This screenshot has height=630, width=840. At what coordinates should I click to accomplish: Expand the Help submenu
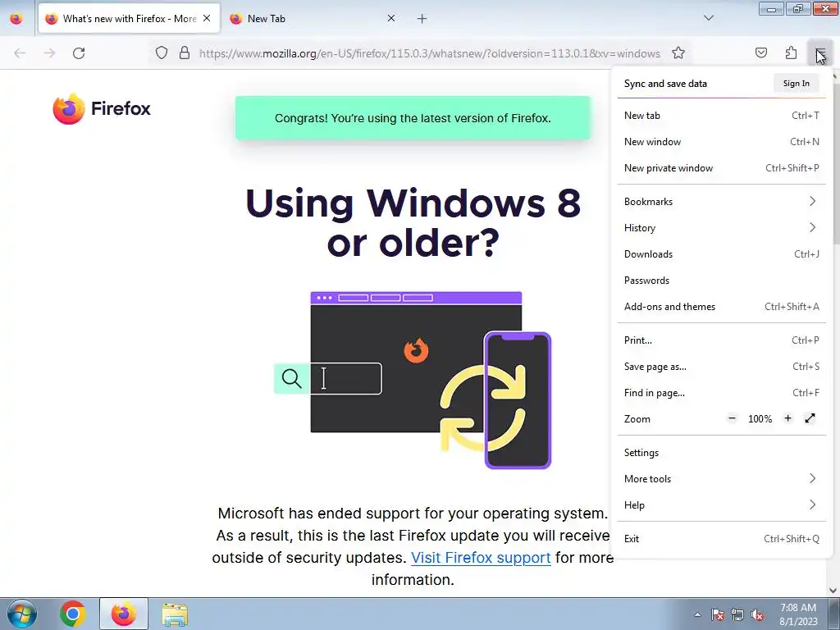(x=722, y=505)
